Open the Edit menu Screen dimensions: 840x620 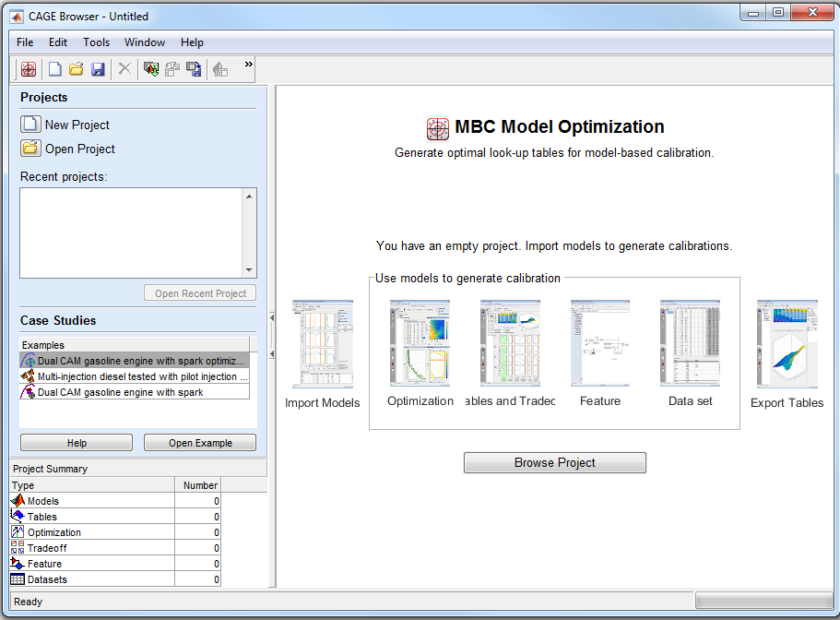pos(58,42)
